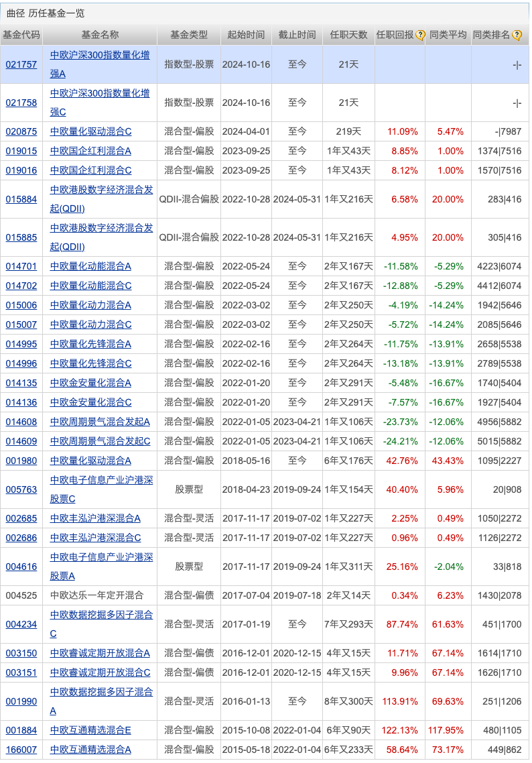This screenshot has height=763, width=532.
Task: Select the 2018-05-16 start date cell
Action: (246, 461)
